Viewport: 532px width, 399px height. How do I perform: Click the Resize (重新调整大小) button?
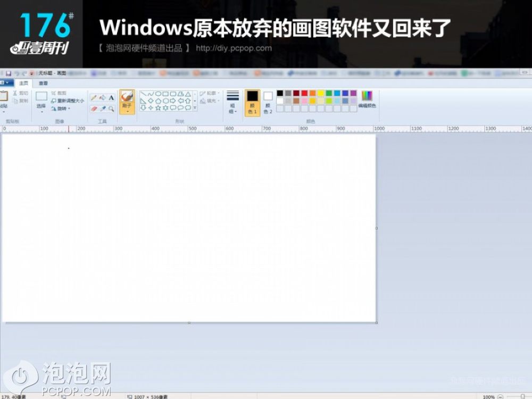pyautogui.click(x=67, y=101)
